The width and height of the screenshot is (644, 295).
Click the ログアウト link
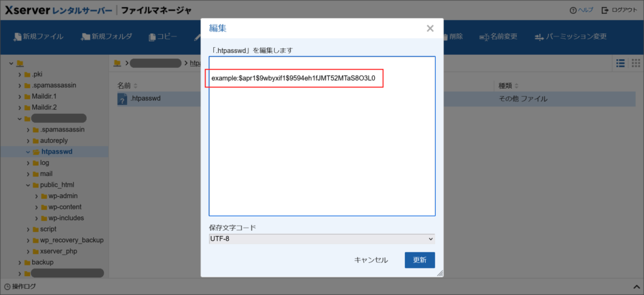(619, 10)
